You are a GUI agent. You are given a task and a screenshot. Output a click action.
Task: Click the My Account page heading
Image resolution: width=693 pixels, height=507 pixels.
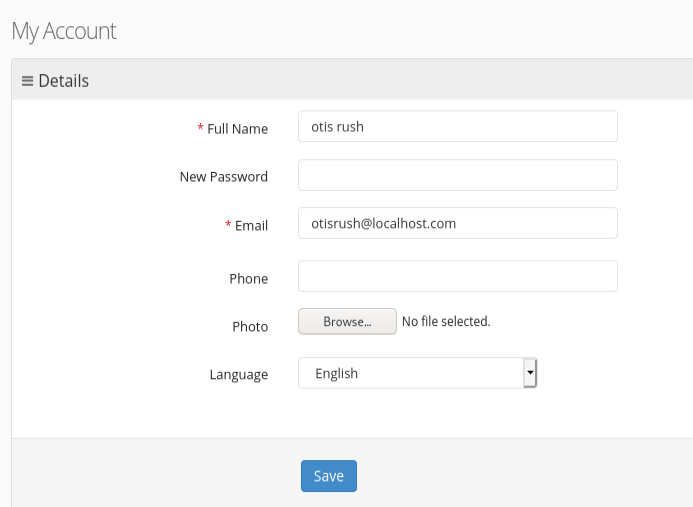(64, 31)
